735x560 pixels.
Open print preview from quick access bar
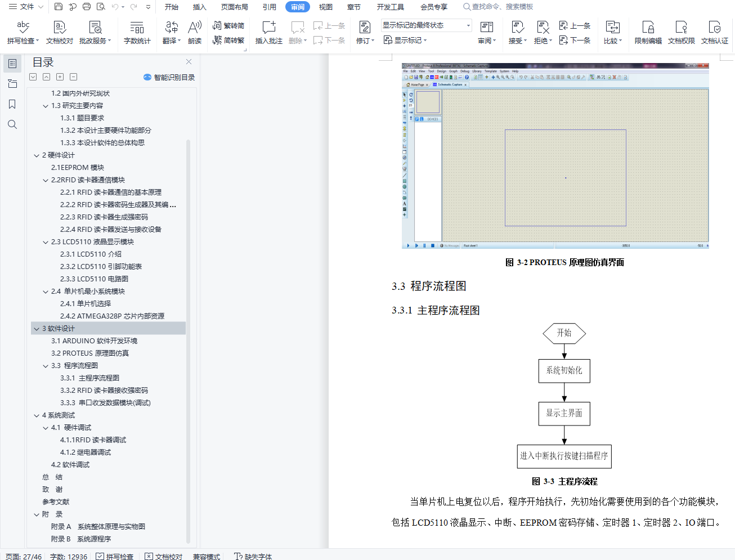click(101, 7)
